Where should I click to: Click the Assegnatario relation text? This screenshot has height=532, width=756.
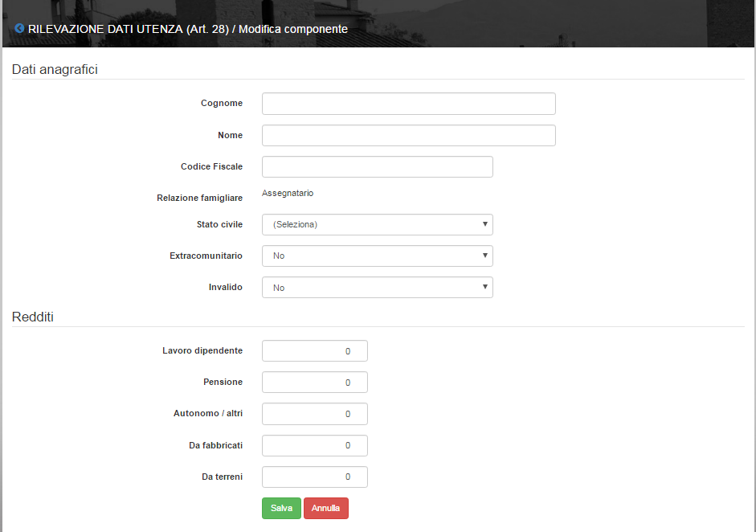(288, 193)
